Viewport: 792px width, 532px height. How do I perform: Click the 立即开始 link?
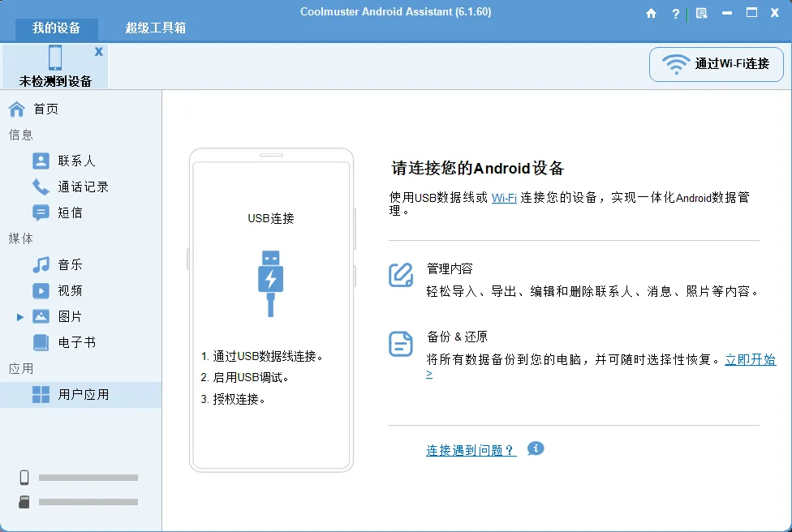(750, 359)
